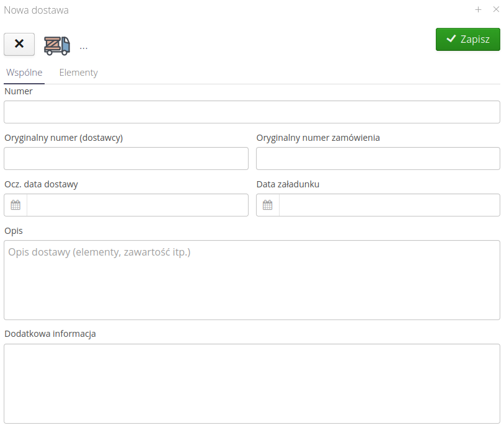The image size is (504, 433).
Task: Close the Nowa dostawa panel
Action: pyautogui.click(x=496, y=9)
